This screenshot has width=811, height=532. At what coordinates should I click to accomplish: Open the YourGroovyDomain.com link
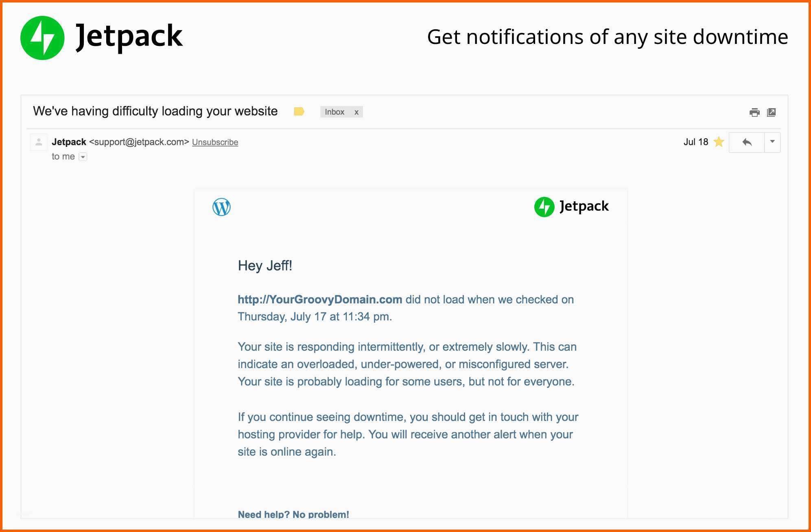point(320,299)
